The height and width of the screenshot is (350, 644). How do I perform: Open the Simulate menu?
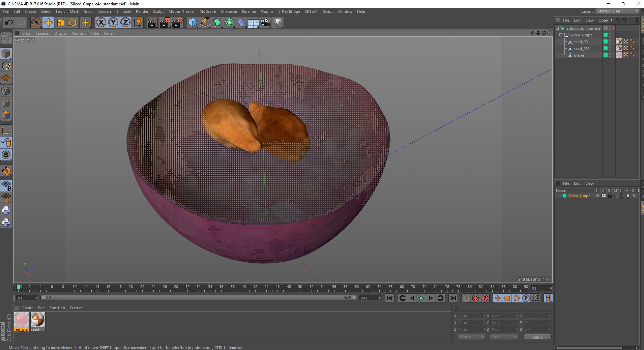(124, 11)
